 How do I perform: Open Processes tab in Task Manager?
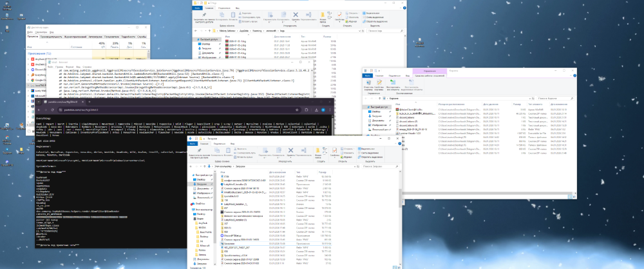[x=32, y=37]
